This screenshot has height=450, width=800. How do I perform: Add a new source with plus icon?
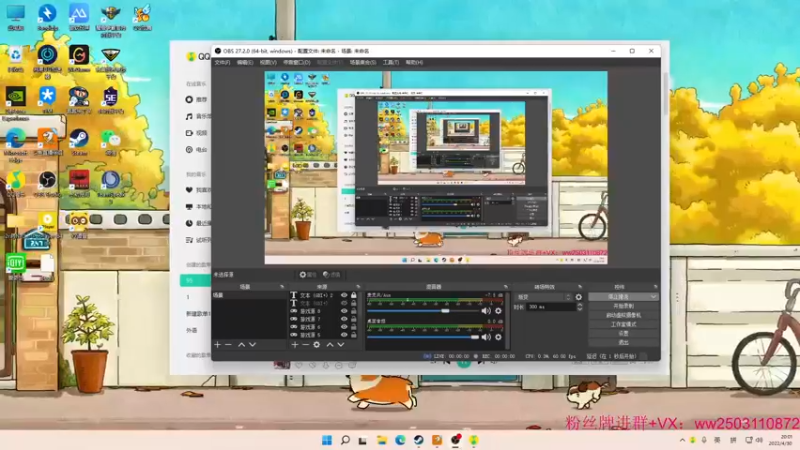(x=294, y=345)
